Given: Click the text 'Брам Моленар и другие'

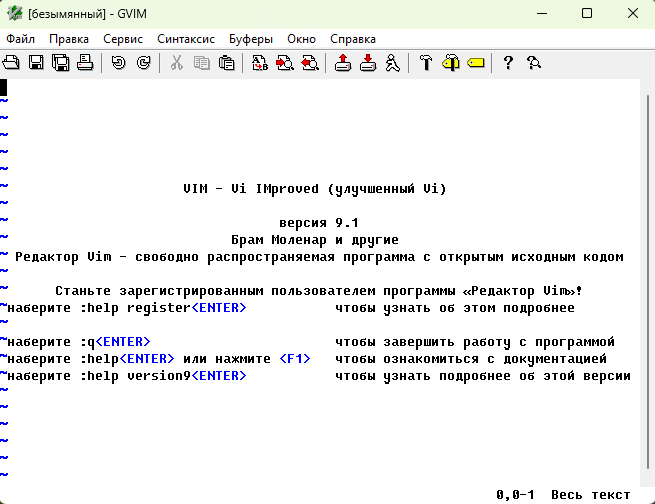Looking at the screenshot, I should pos(315,240).
